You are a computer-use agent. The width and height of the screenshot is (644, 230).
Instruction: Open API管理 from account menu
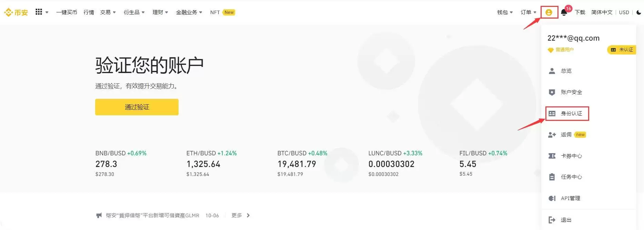coord(570,198)
